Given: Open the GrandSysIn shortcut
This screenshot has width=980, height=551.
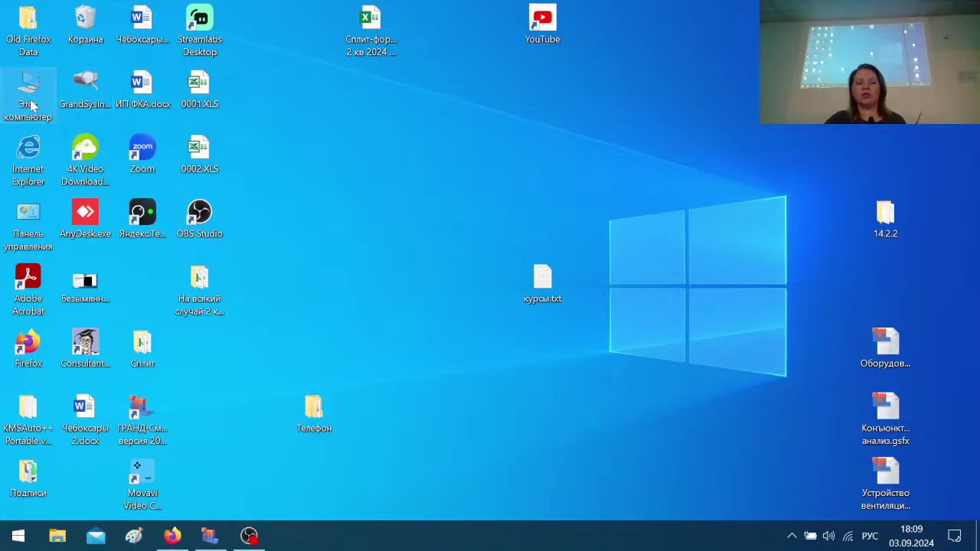Looking at the screenshot, I should point(85,90).
